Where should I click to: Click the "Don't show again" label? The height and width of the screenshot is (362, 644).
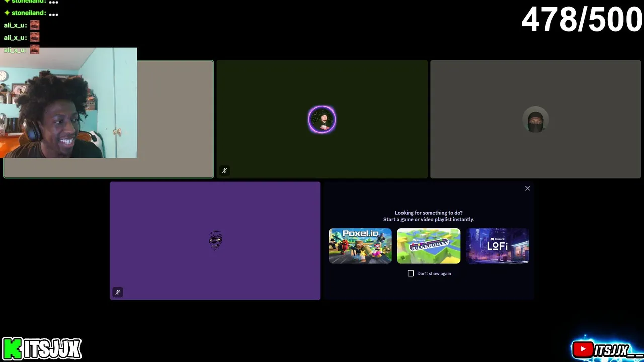tap(434, 274)
